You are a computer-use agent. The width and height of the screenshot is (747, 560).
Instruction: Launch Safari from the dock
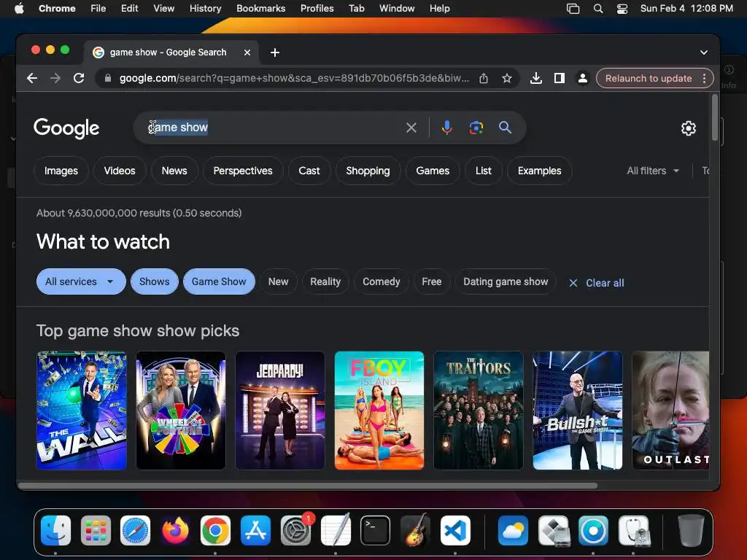135,531
